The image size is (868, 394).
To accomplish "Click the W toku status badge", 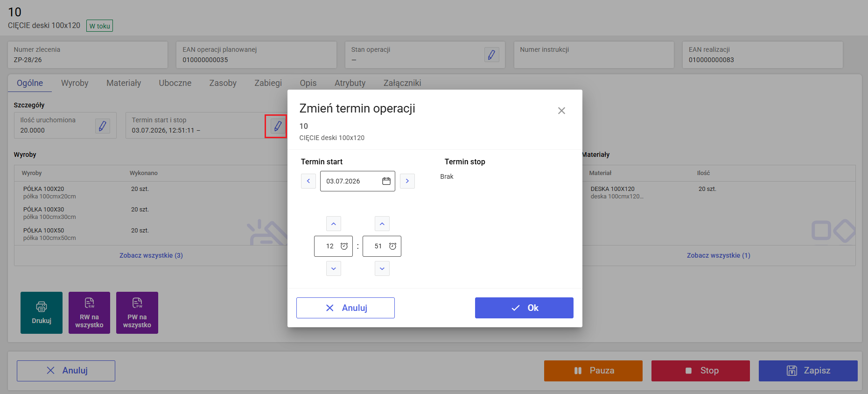I will point(100,26).
